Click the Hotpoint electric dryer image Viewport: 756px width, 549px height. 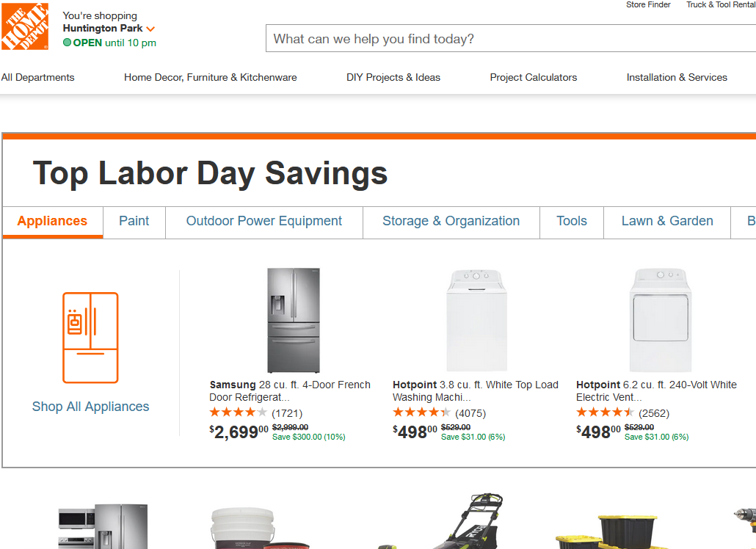click(660, 320)
